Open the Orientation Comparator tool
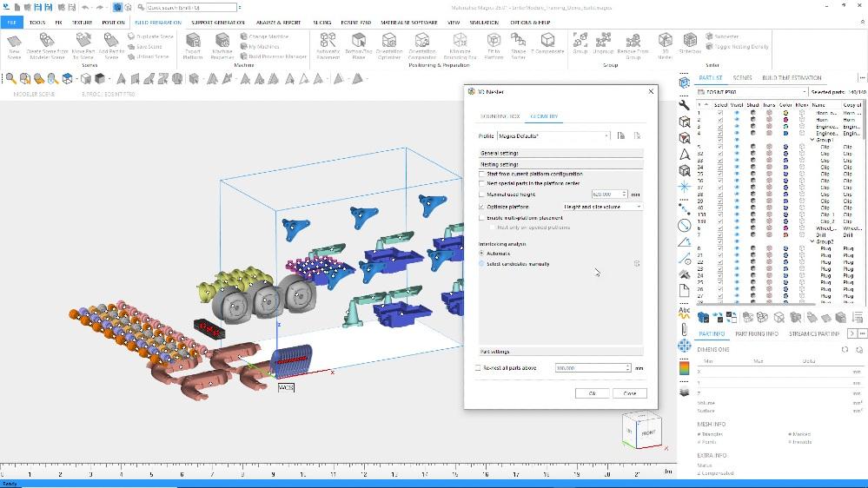Image resolution: width=868 pixels, height=488 pixels. click(422, 46)
